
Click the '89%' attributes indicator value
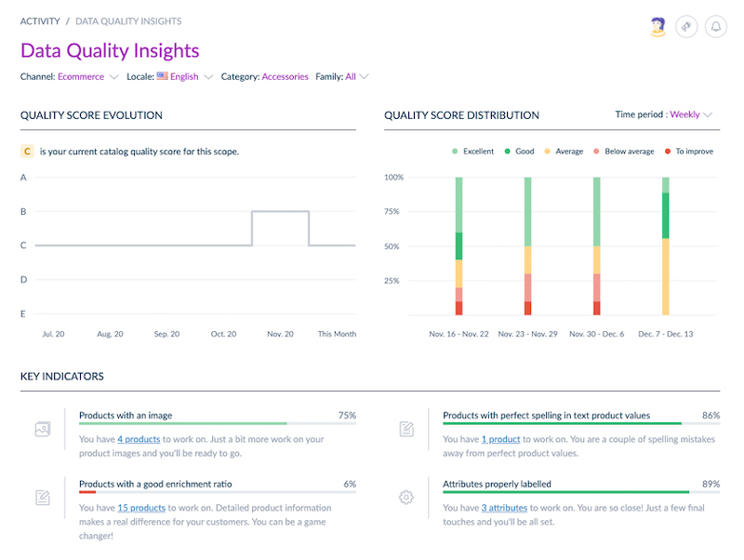click(711, 484)
